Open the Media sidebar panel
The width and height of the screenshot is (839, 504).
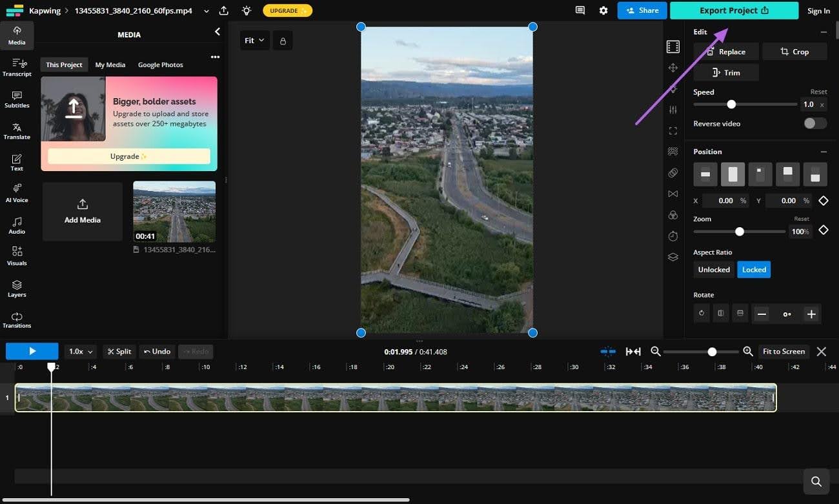click(17, 35)
